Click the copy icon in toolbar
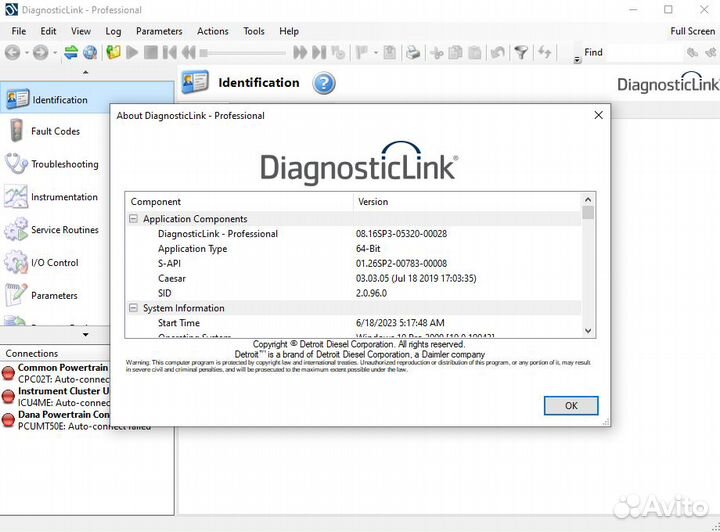The width and height of the screenshot is (720, 532). tap(455, 52)
